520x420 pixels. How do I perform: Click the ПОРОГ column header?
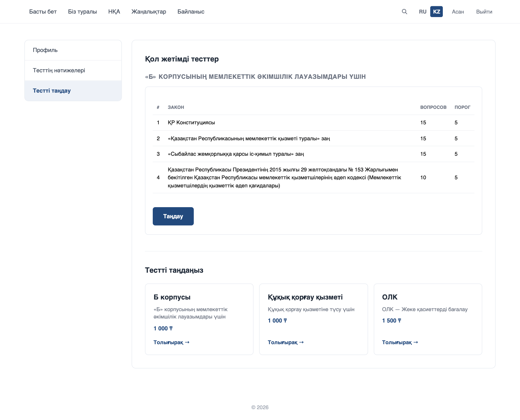(462, 107)
